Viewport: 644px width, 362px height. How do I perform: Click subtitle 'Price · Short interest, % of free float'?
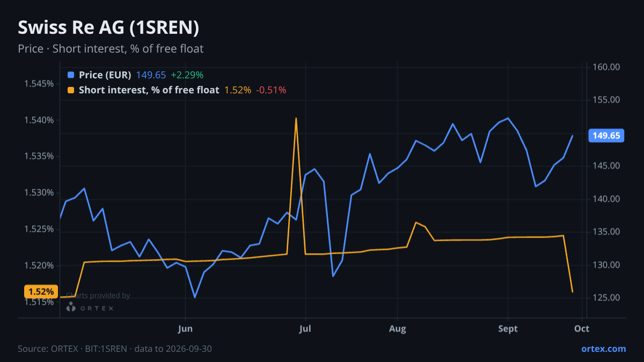click(111, 49)
